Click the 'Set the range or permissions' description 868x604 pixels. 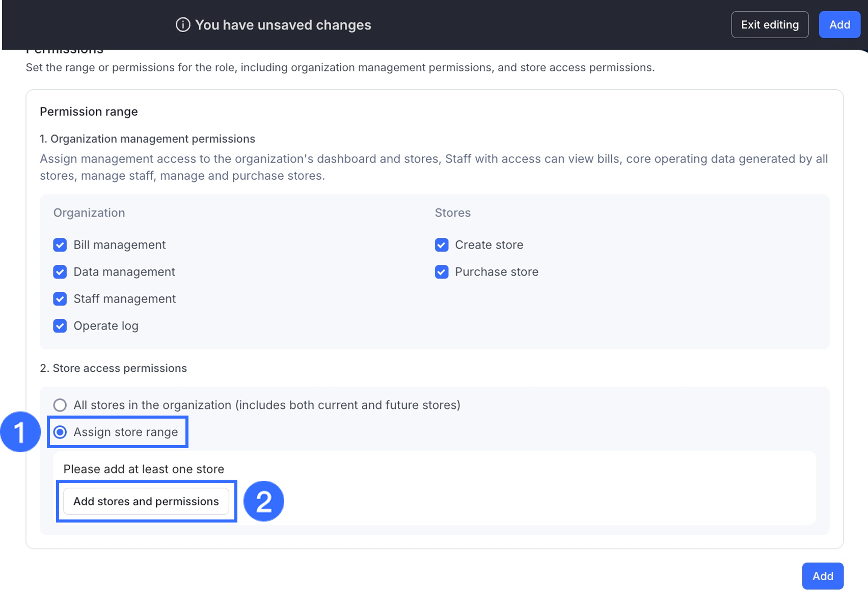pyautogui.click(x=340, y=67)
